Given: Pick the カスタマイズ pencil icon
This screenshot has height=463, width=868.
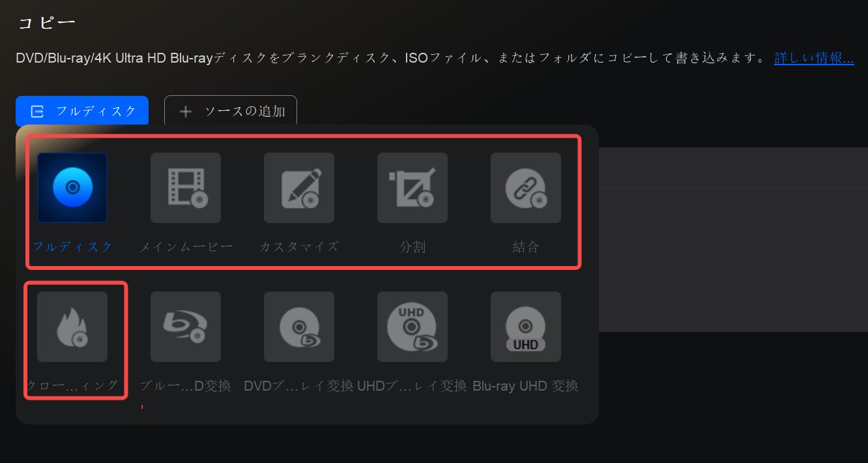Looking at the screenshot, I should (x=299, y=188).
